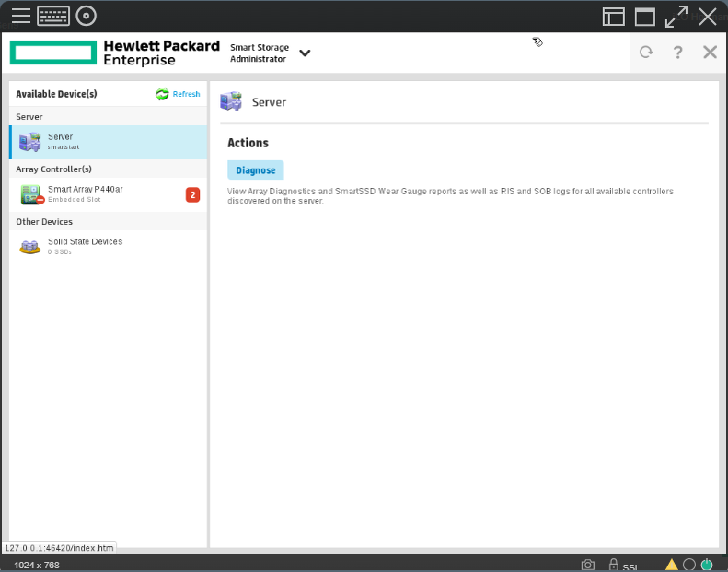Click the 1024 x 768 resolution text
This screenshot has width=728, height=572.
tap(37, 565)
